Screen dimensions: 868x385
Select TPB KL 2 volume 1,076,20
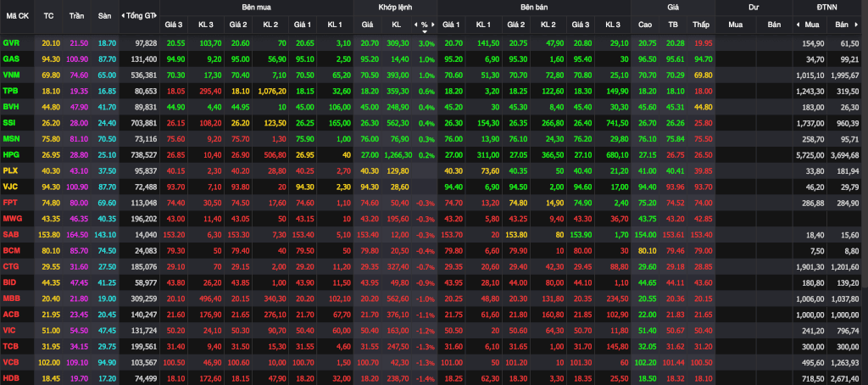click(x=272, y=91)
